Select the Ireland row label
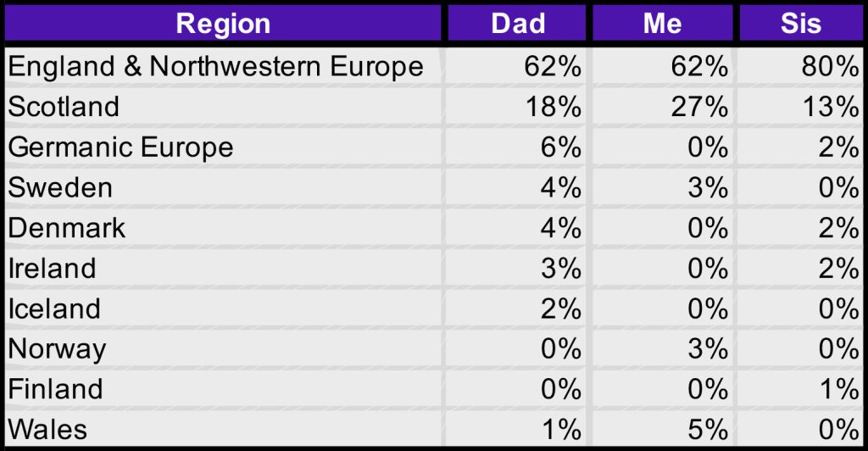 point(53,269)
